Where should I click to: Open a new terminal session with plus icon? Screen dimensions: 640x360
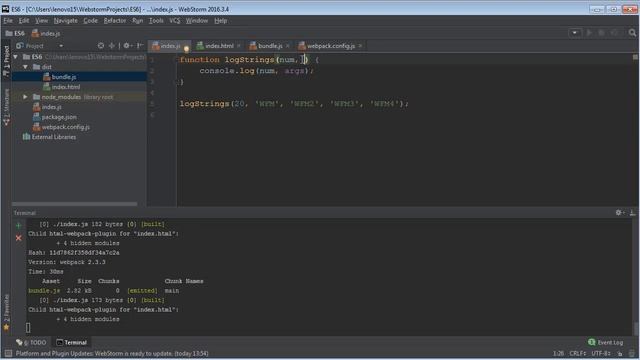[x=18, y=225]
